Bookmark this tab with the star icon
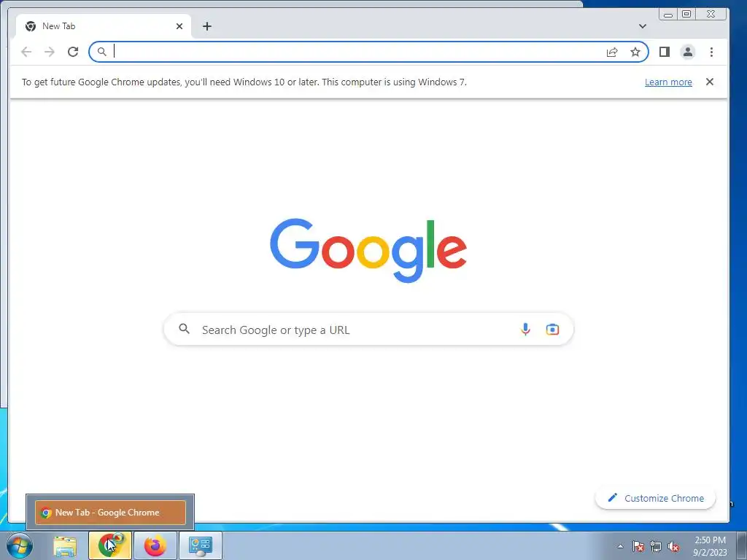This screenshot has height=560, width=747. (635, 52)
